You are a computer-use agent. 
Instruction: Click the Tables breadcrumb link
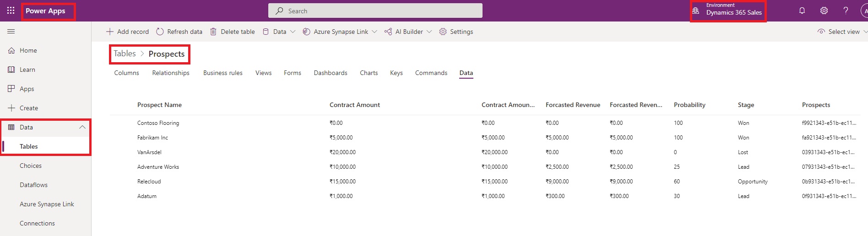pos(125,54)
